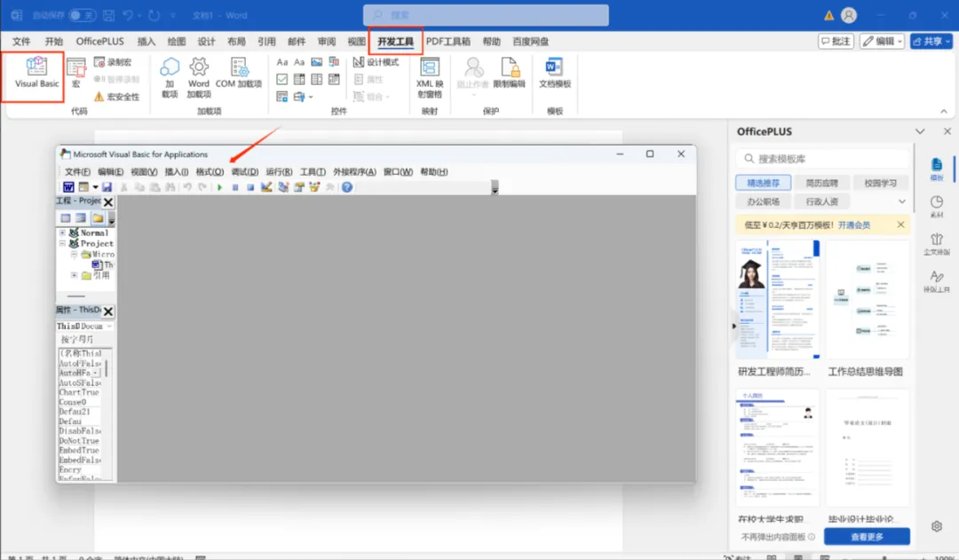Viewport: 959px width, 560px height.
Task: Open 调试(D) debug menu in VBA
Action: click(x=245, y=172)
